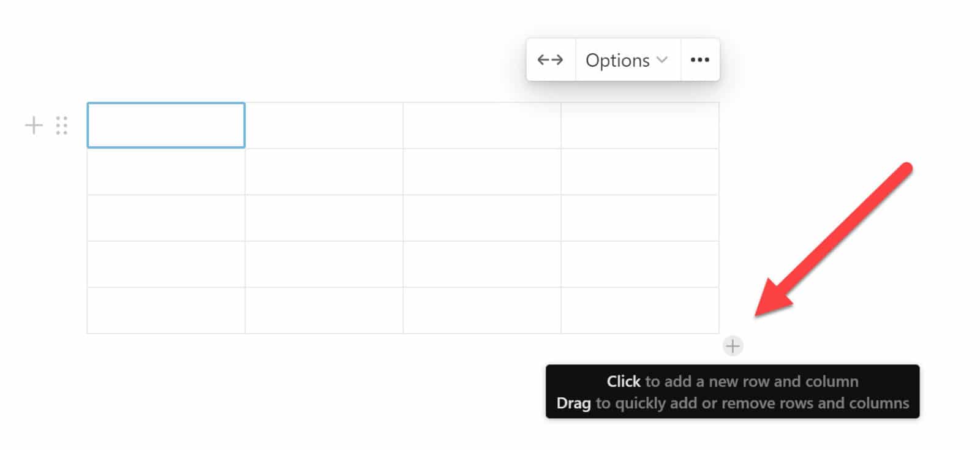This screenshot has width=980, height=450.
Task: Click the black tooltip box
Action: point(732,392)
